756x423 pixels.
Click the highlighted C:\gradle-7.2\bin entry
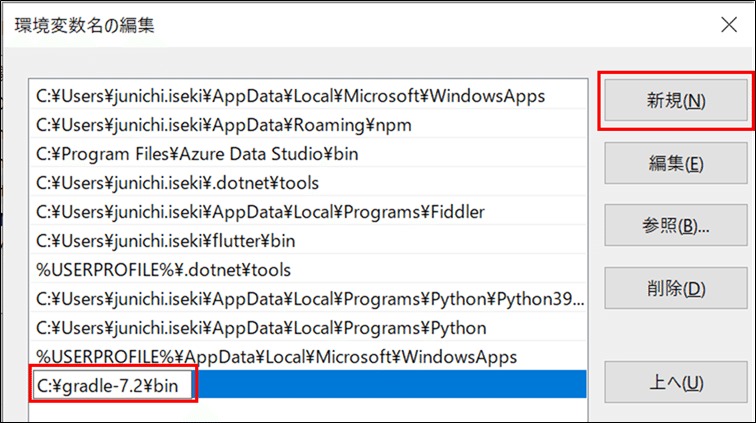pyautogui.click(x=113, y=385)
